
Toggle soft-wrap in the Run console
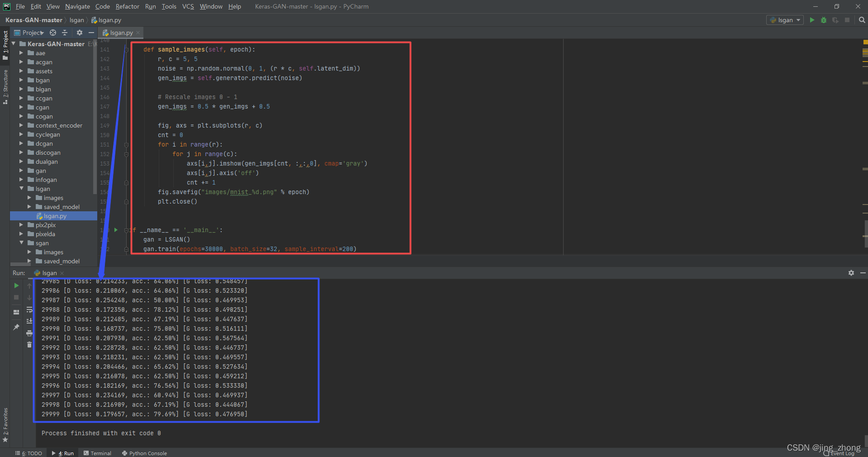pyautogui.click(x=29, y=309)
